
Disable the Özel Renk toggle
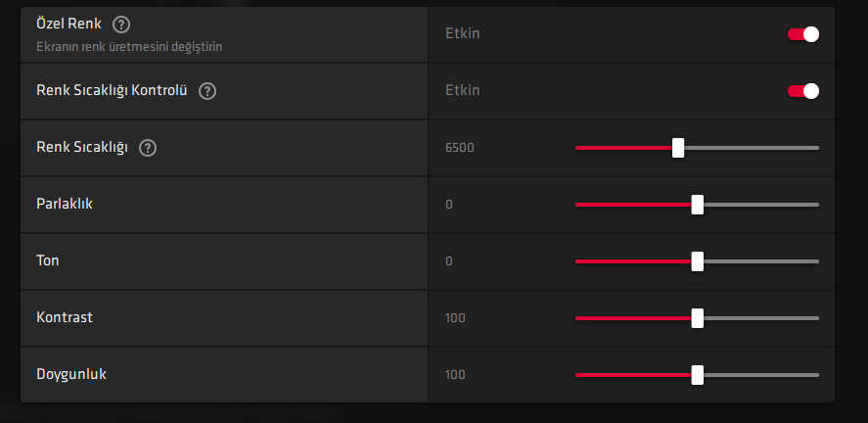(802, 34)
